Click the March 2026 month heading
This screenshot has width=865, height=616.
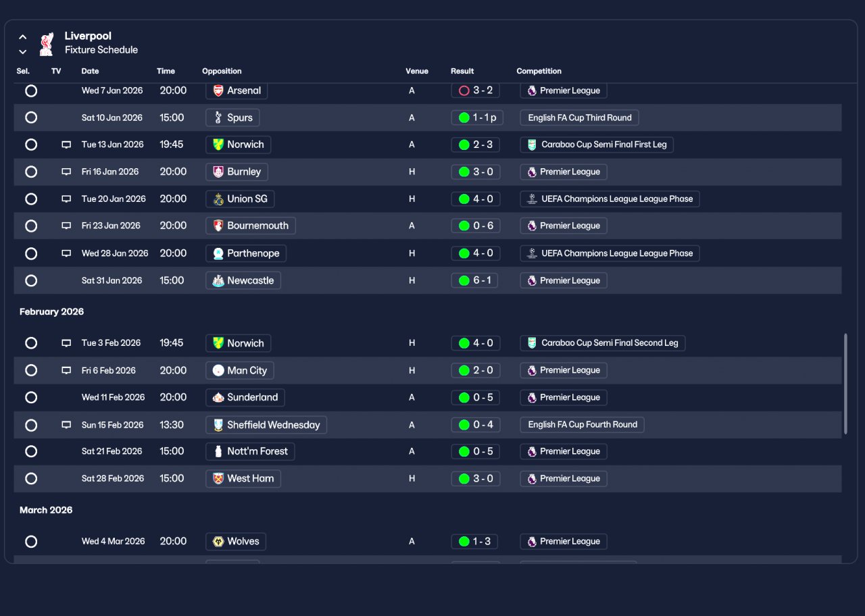point(46,510)
